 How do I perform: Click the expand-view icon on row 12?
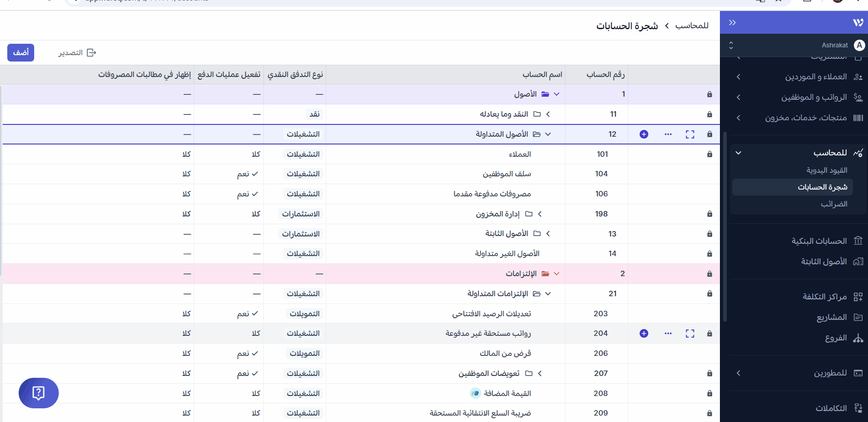(x=690, y=134)
